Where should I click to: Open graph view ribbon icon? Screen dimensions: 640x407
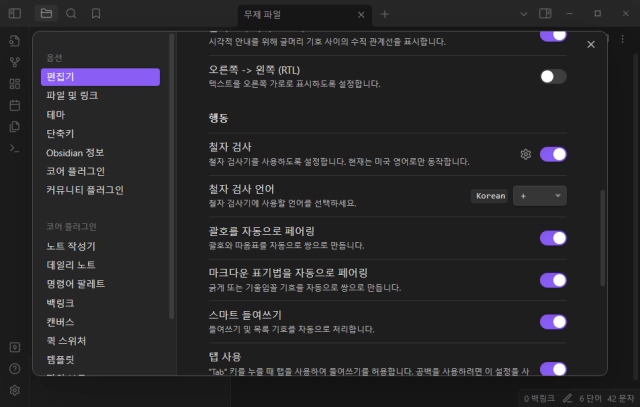click(x=15, y=62)
